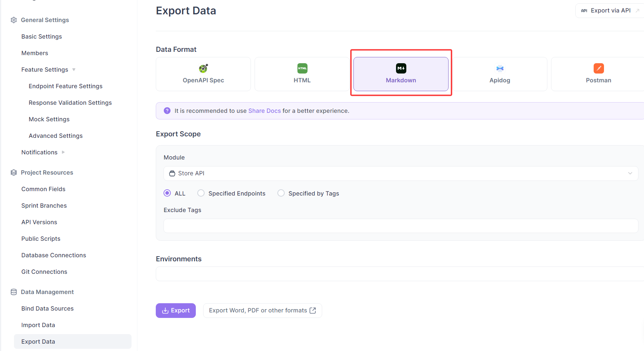Click the Project Resources stack icon
The image size is (644, 351).
click(14, 172)
